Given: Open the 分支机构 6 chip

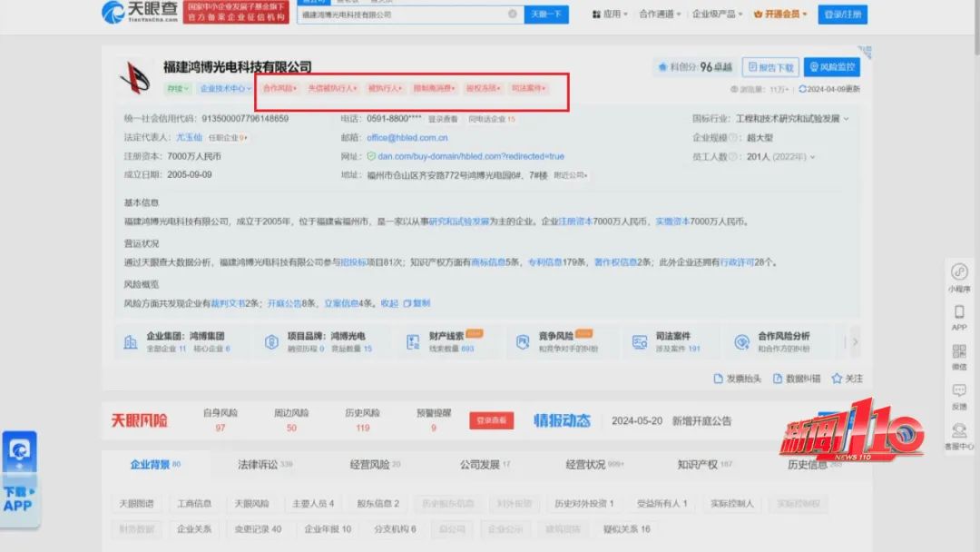Looking at the screenshot, I should [x=395, y=529].
